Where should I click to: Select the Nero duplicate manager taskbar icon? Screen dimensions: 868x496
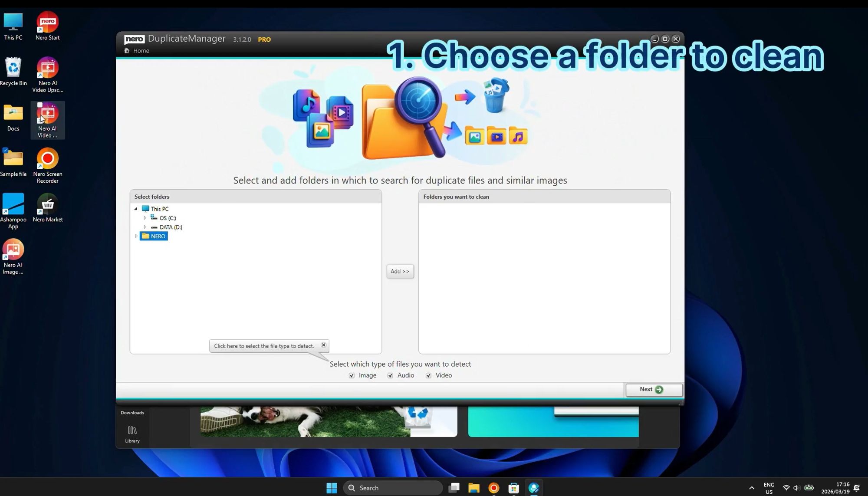(x=533, y=488)
